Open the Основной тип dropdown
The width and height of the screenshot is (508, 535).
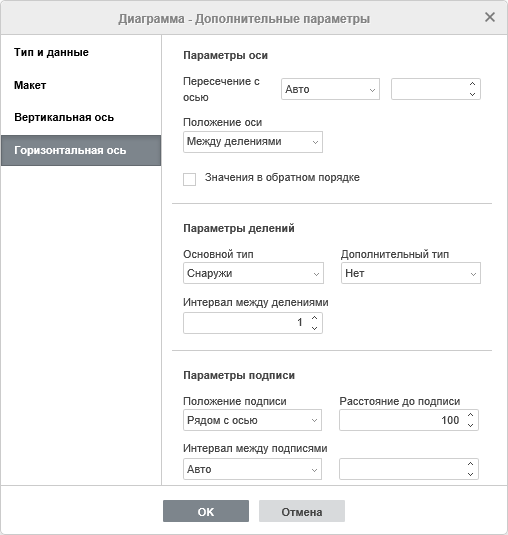[253, 273]
